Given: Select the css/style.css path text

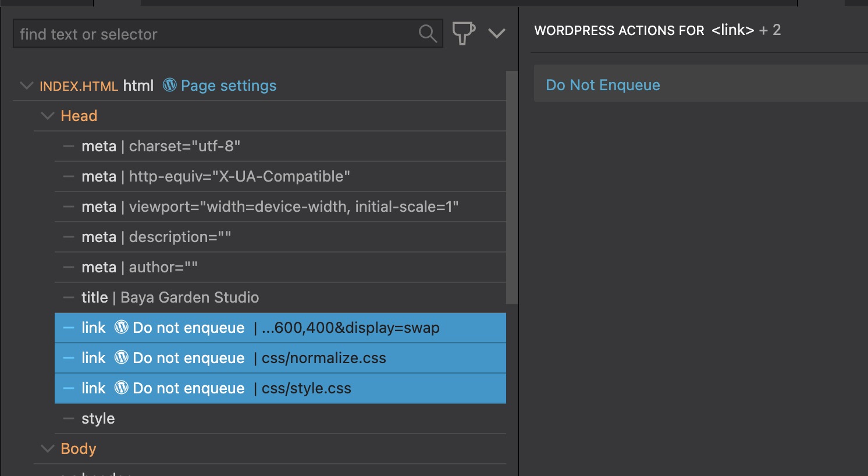Looking at the screenshot, I should pyautogui.click(x=307, y=388).
